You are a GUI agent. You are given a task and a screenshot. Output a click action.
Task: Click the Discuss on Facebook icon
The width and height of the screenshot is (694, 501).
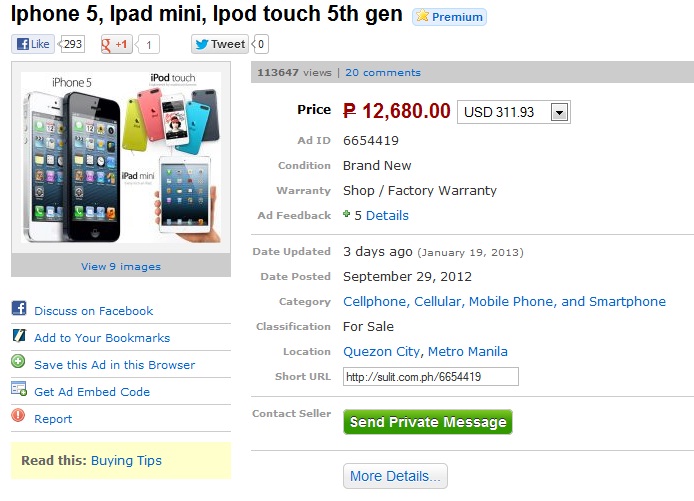[19, 309]
